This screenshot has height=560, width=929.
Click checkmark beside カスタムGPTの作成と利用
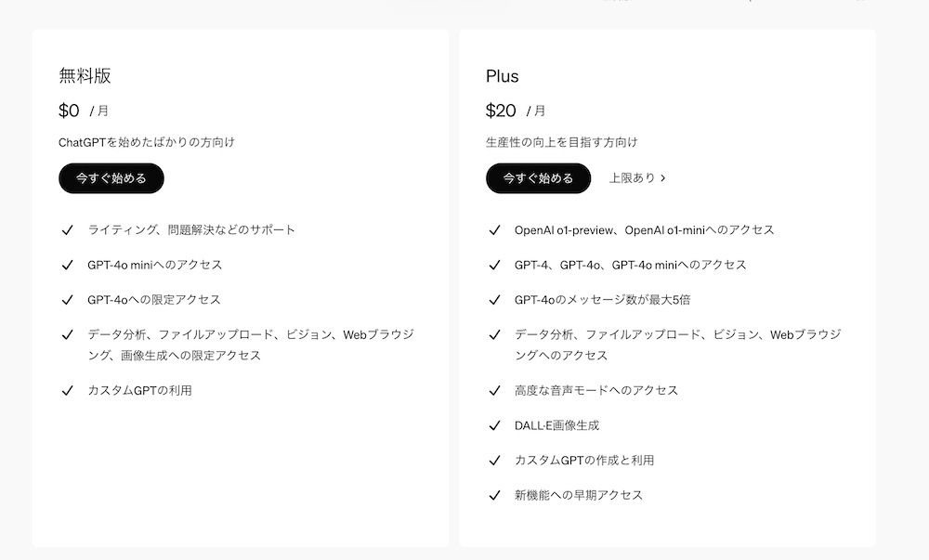[x=494, y=461]
